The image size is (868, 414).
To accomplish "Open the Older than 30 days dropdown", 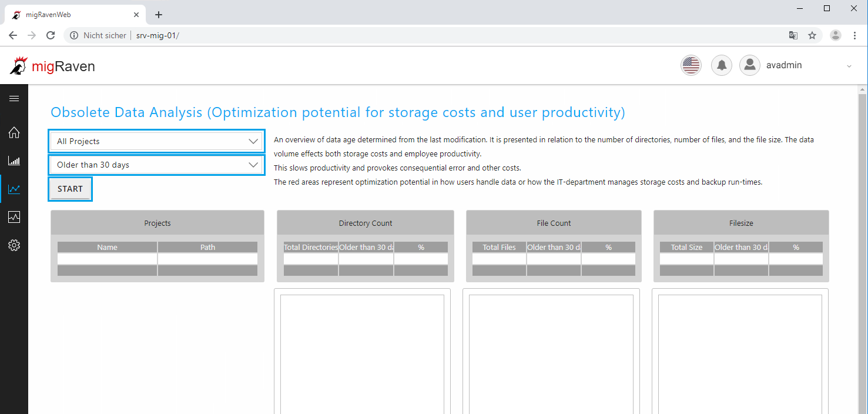I will 156,165.
